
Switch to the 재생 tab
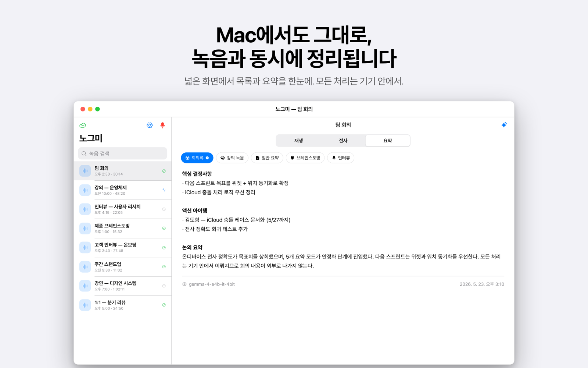click(x=298, y=141)
